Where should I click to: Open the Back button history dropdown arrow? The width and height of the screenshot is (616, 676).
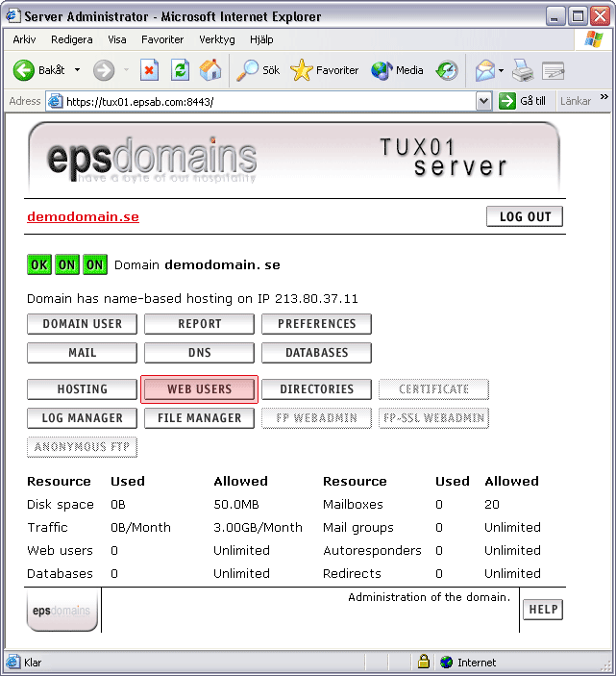pos(77,70)
